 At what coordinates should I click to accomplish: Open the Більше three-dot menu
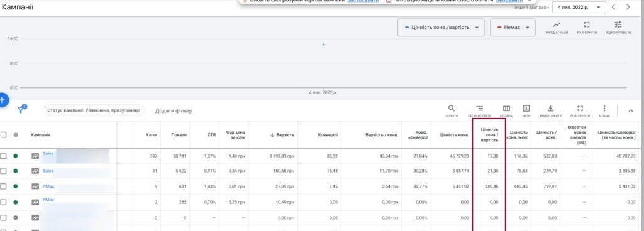(x=604, y=109)
